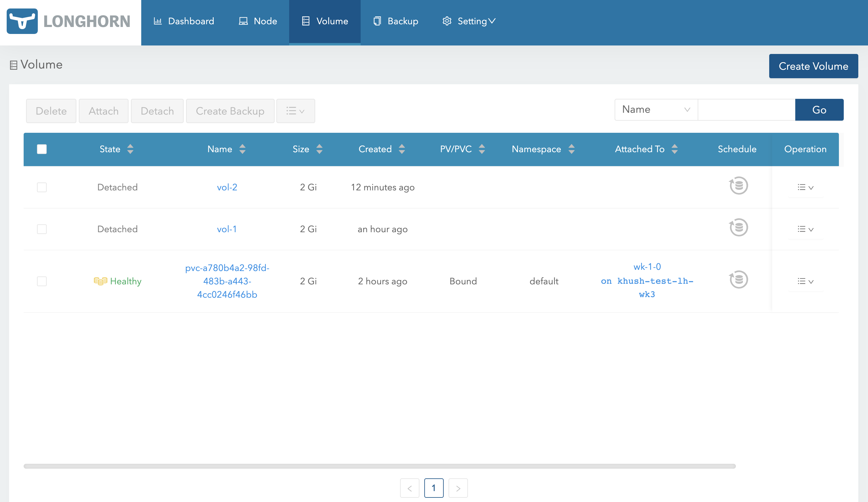Viewport: 868px width, 502px height.
Task: Open the Name search filter dropdown
Action: coord(656,109)
